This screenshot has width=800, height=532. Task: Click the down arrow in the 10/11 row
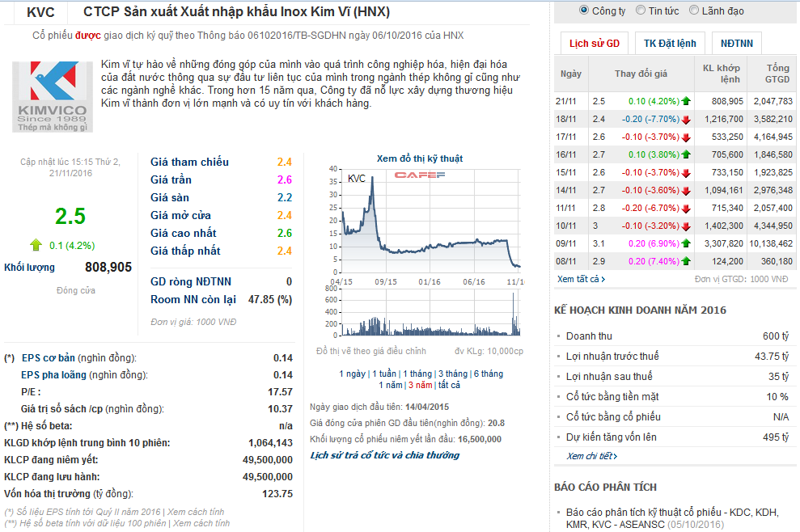pos(686,226)
